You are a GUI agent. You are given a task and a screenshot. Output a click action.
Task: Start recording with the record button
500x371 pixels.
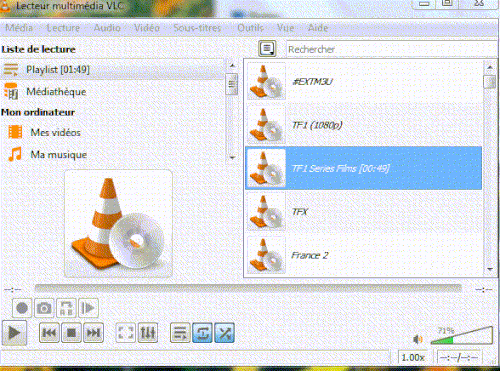22,308
